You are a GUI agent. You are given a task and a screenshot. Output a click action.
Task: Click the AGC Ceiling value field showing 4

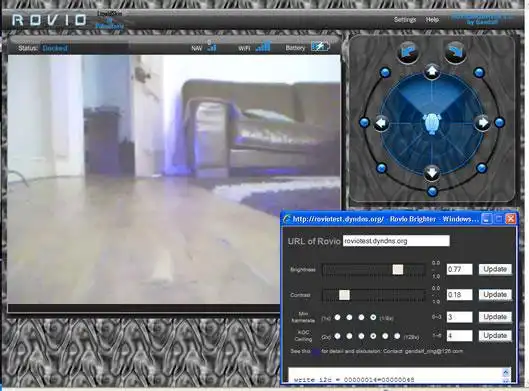[460, 336]
